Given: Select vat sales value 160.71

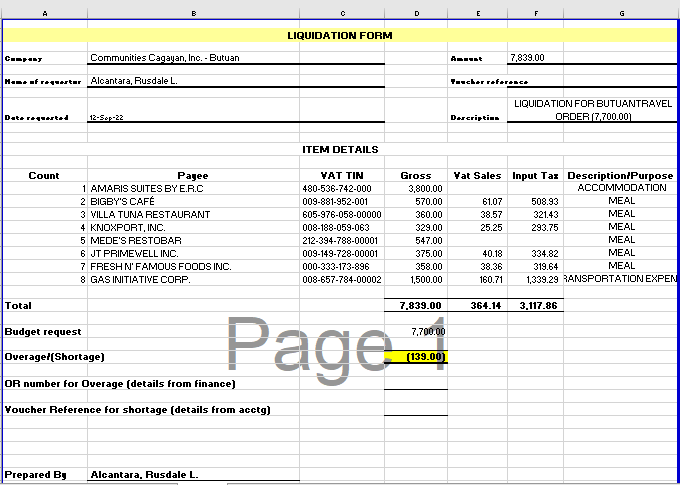Looking at the screenshot, I should (477, 280).
